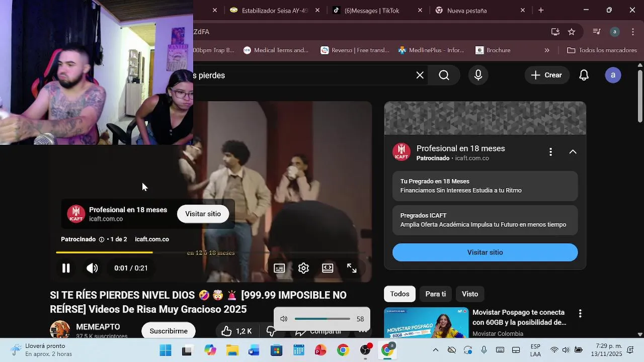Image resolution: width=644 pixels, height=362 pixels.
Task: Open YouTube notifications bell
Action: pos(584,75)
